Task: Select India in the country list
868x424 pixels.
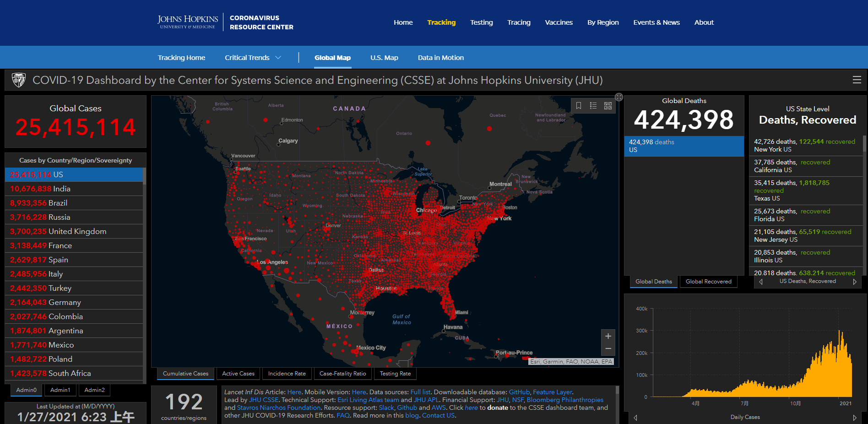Action: 74,189
